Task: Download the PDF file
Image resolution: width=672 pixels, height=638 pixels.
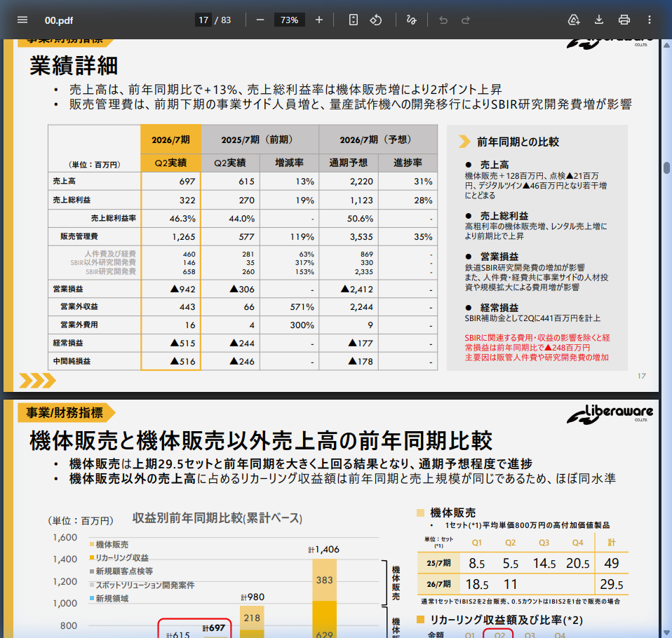Action: click(x=599, y=20)
